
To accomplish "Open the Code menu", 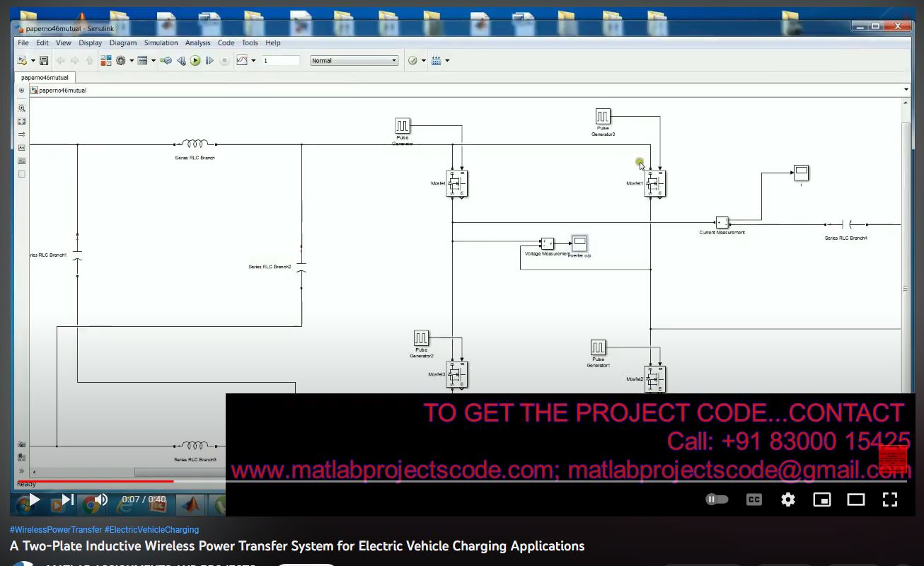I will (x=226, y=43).
